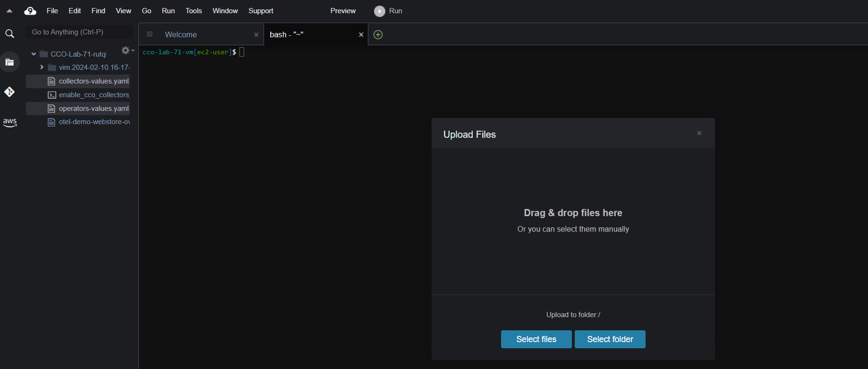Close the Upload Files dialog
The image size is (868, 369).
pos(699,133)
